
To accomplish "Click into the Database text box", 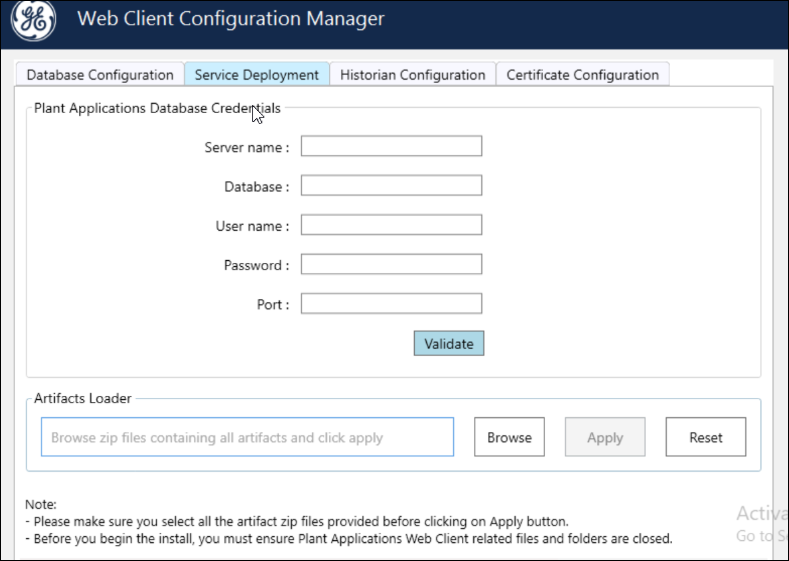I will [391, 185].
